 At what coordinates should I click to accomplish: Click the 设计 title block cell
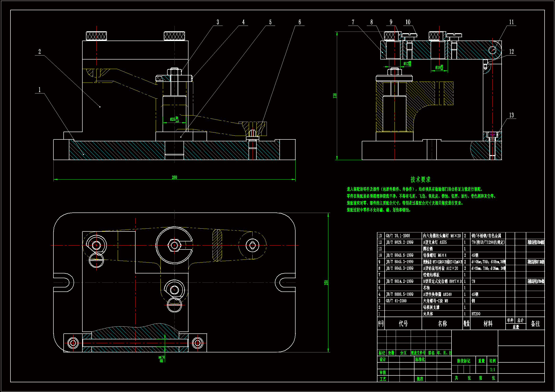point(382,360)
